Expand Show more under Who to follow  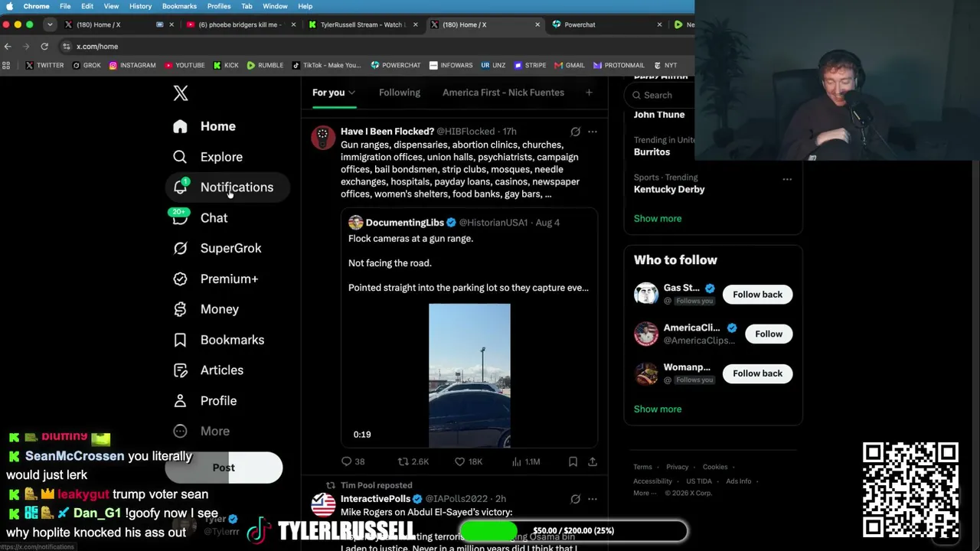[x=658, y=409]
